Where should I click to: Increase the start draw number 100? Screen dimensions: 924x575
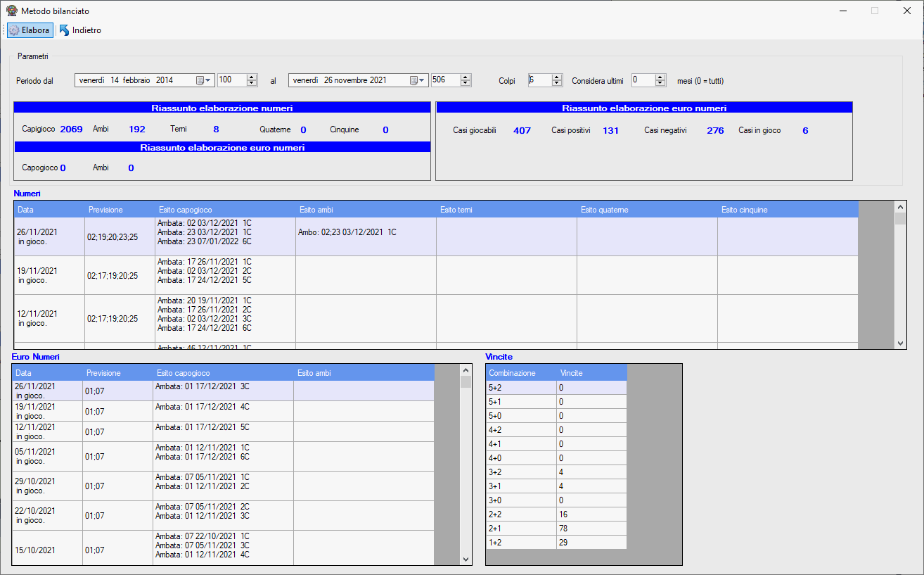point(252,77)
